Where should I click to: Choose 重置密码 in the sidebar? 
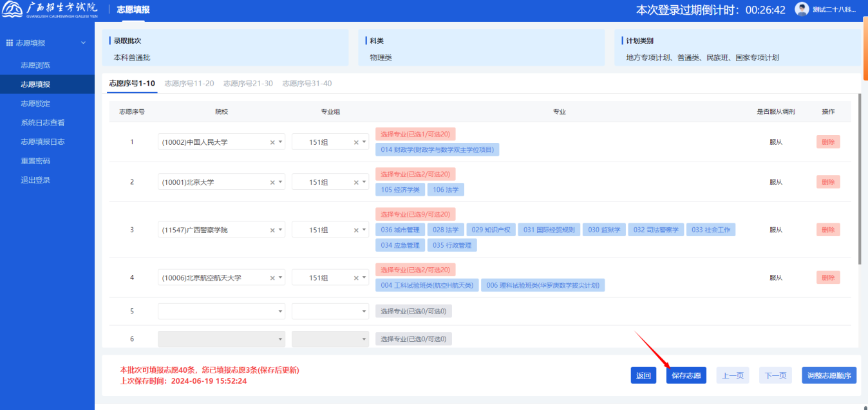(x=35, y=161)
